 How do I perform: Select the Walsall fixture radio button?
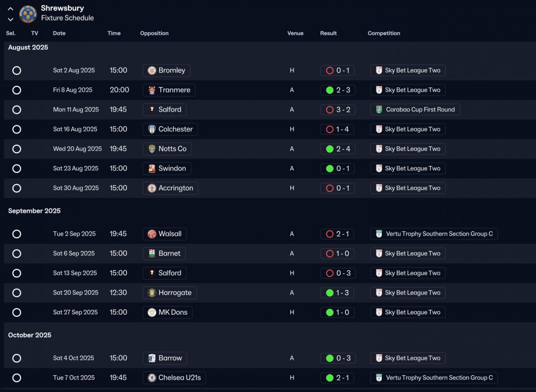(17, 234)
